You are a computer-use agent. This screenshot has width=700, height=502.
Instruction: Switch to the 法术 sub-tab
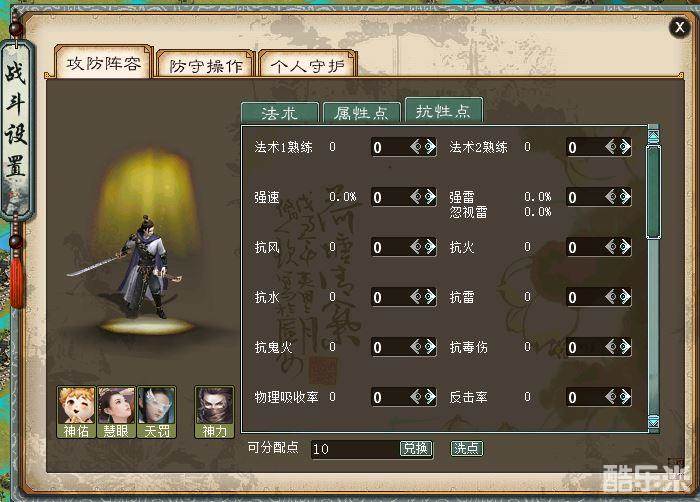click(280, 113)
